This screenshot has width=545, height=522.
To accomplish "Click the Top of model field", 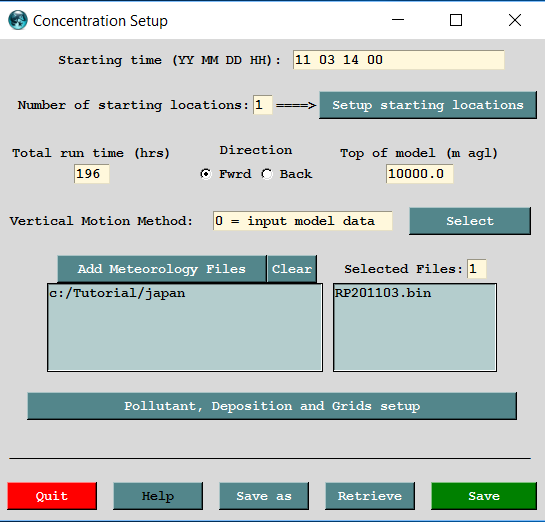I will [420, 174].
